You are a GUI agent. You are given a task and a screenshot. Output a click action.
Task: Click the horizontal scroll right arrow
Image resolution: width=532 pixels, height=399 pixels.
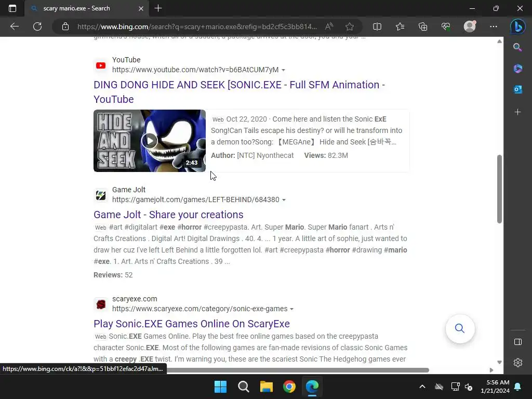tap(491, 370)
